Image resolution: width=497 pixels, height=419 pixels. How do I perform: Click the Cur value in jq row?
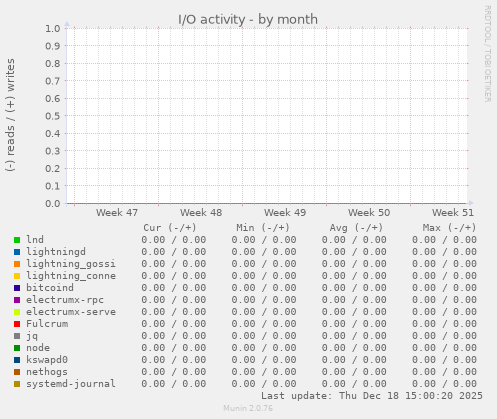(174, 336)
